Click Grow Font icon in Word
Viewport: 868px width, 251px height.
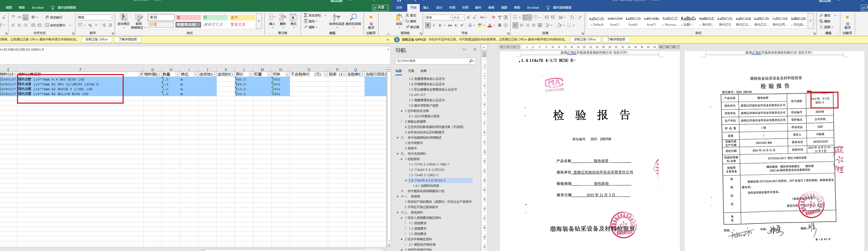[x=468, y=17]
